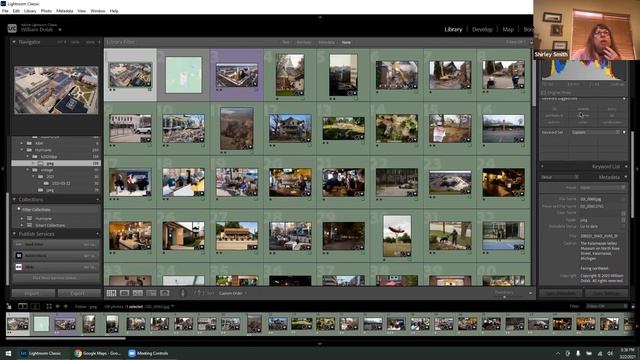Screen dimensions: 640x360
Task: Switch to People view in the toolbar
Action: tap(164, 293)
